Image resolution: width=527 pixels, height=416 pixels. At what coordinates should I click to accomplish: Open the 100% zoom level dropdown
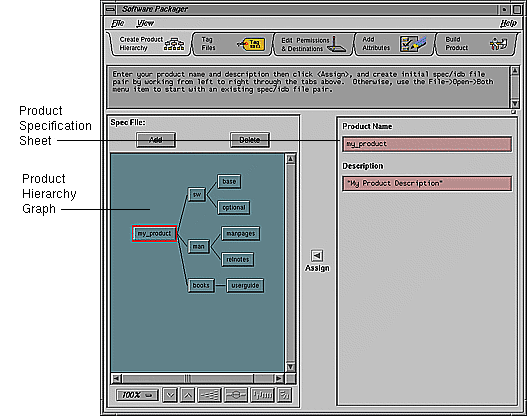coord(137,395)
